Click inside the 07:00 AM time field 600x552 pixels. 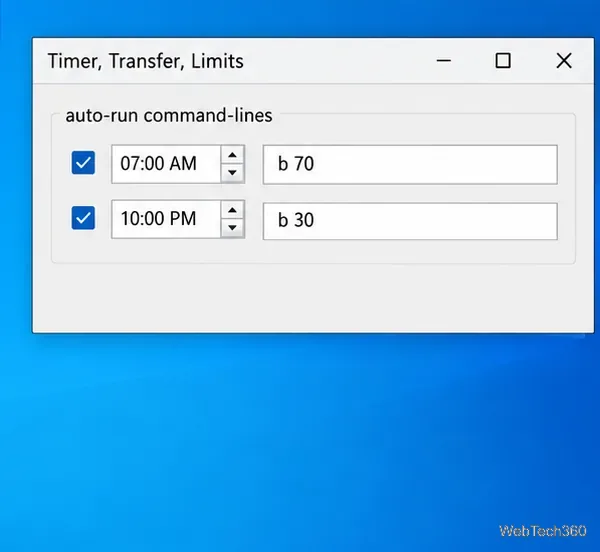pos(166,164)
